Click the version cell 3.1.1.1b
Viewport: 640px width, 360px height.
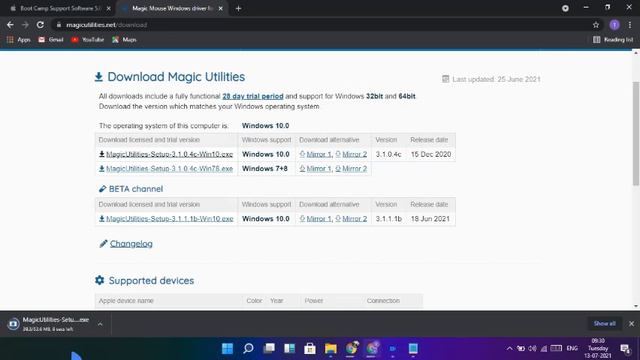click(389, 219)
